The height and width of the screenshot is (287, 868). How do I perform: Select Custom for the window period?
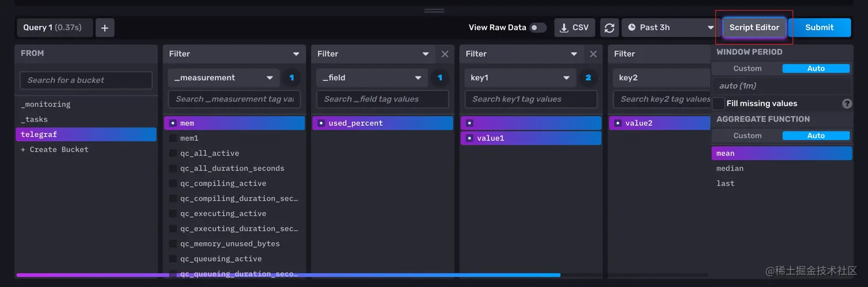(x=747, y=68)
